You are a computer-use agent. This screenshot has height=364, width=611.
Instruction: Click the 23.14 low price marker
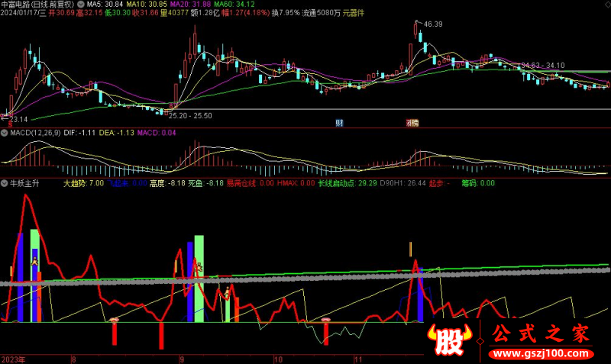(x=18, y=120)
